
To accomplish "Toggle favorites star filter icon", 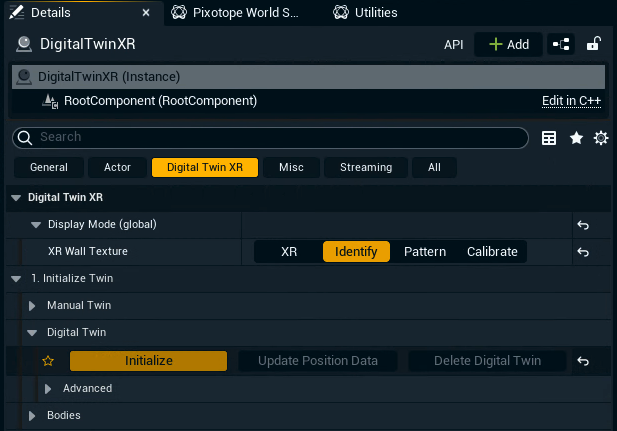I will [576, 138].
